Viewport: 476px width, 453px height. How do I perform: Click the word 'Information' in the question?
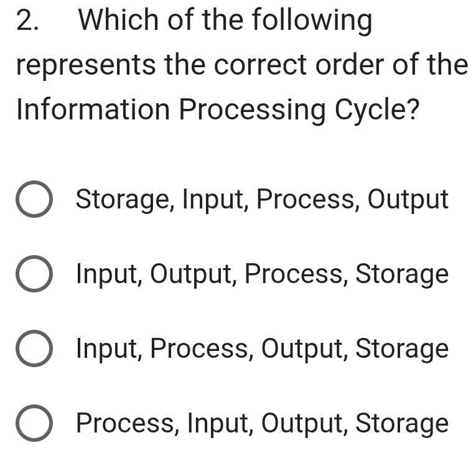coord(93,110)
